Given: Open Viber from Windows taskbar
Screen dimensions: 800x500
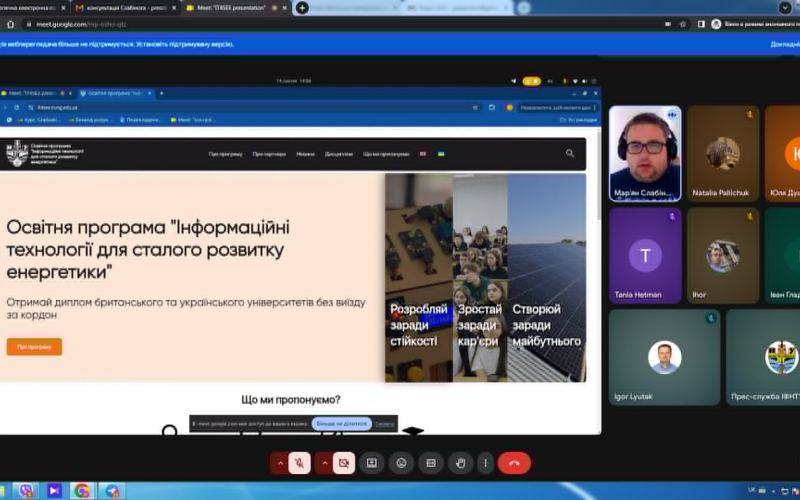Looking at the screenshot, I should (26, 491).
